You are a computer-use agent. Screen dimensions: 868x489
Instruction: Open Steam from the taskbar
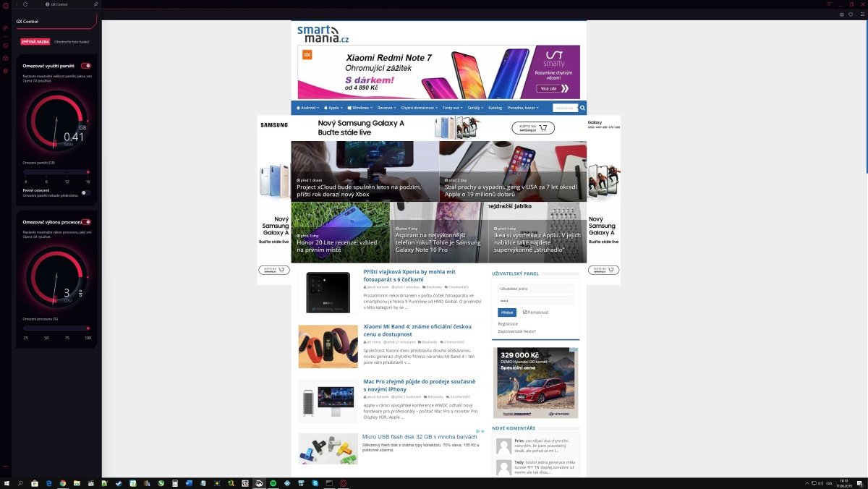(x=119, y=482)
